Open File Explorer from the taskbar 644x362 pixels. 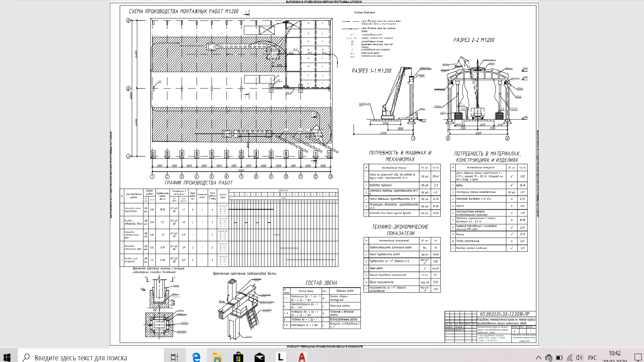[x=217, y=357]
